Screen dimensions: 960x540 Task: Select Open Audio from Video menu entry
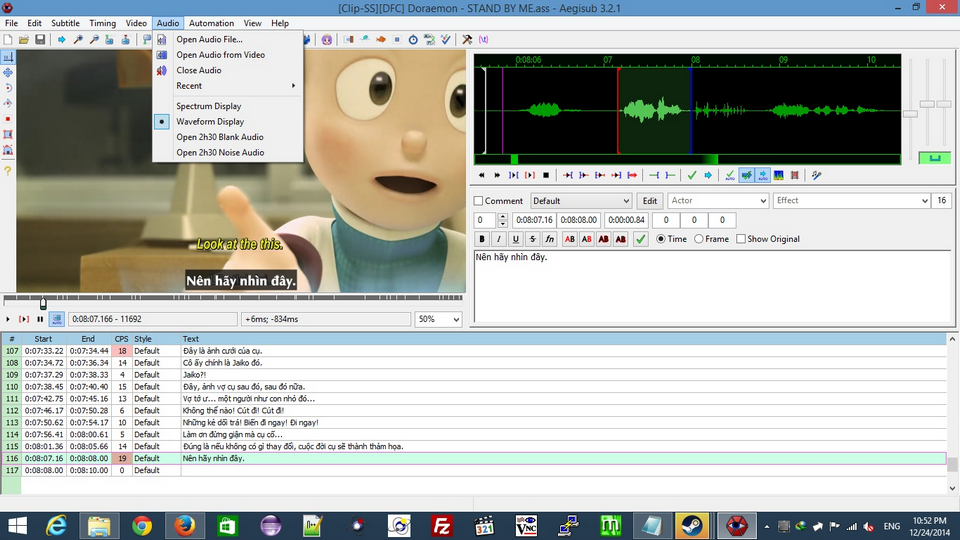(220, 55)
